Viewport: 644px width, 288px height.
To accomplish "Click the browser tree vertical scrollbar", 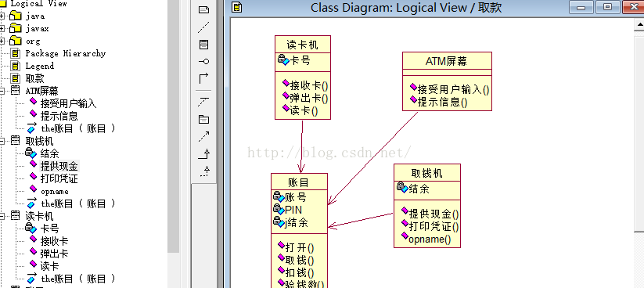I will [174, 127].
